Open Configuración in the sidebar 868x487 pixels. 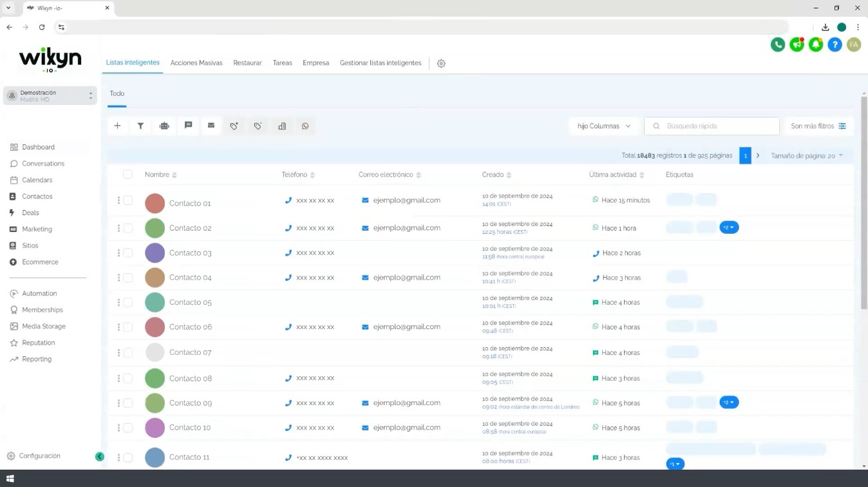click(x=33, y=456)
